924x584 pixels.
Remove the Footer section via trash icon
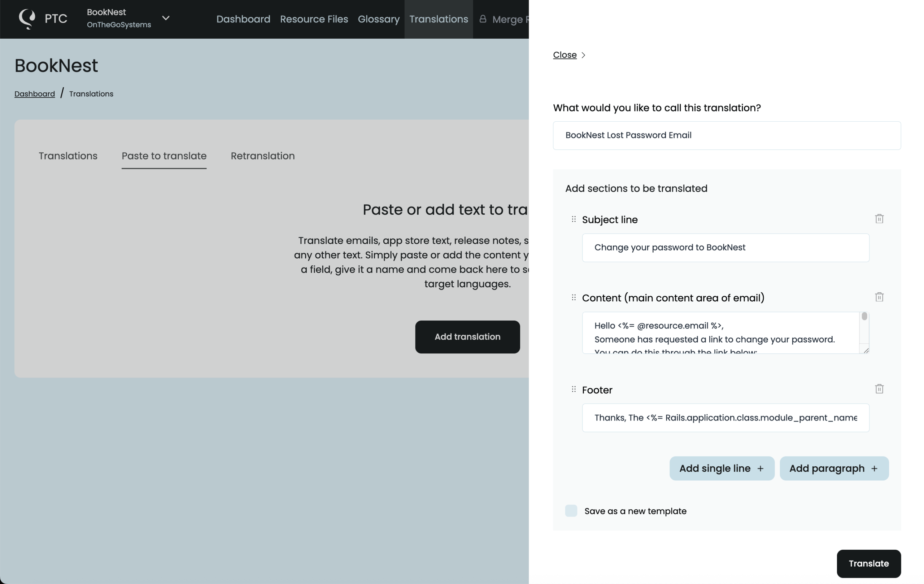(879, 389)
